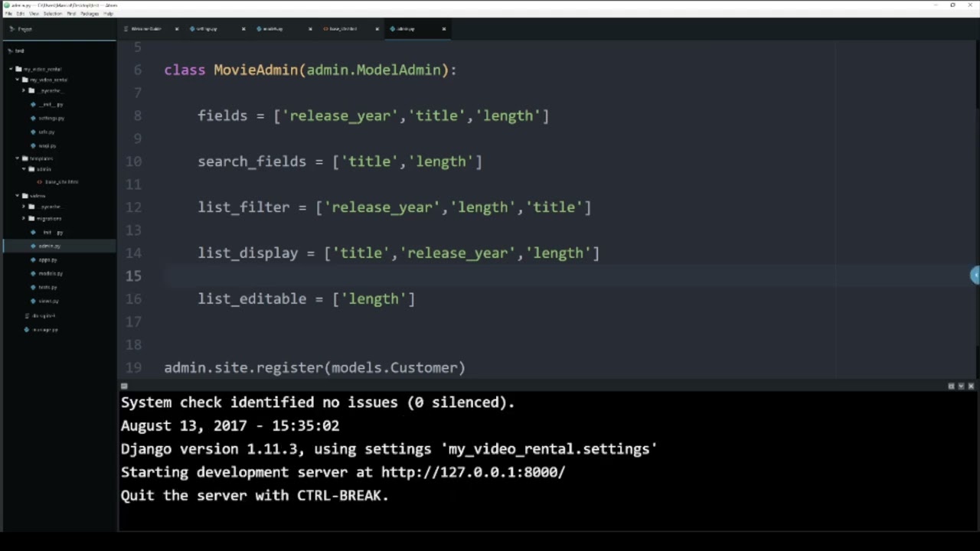Open models.py in the tree
The height and width of the screenshot is (551, 980).
tap(51, 273)
